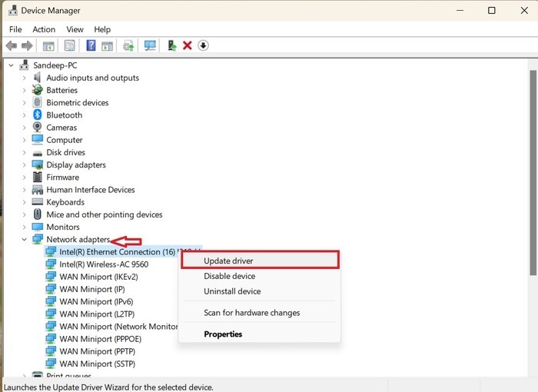This screenshot has width=538, height=392.
Task: Click the forward arrow toolbar icon
Action: click(27, 45)
